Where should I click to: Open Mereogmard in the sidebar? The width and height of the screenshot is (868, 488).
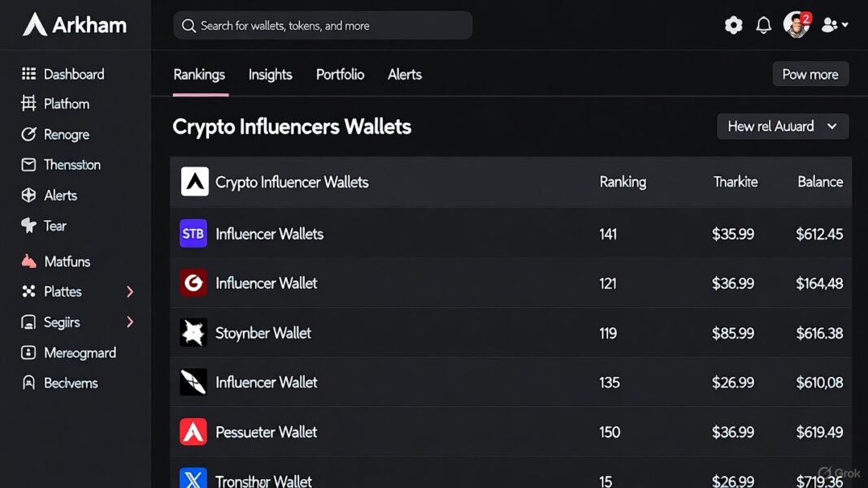pos(79,352)
